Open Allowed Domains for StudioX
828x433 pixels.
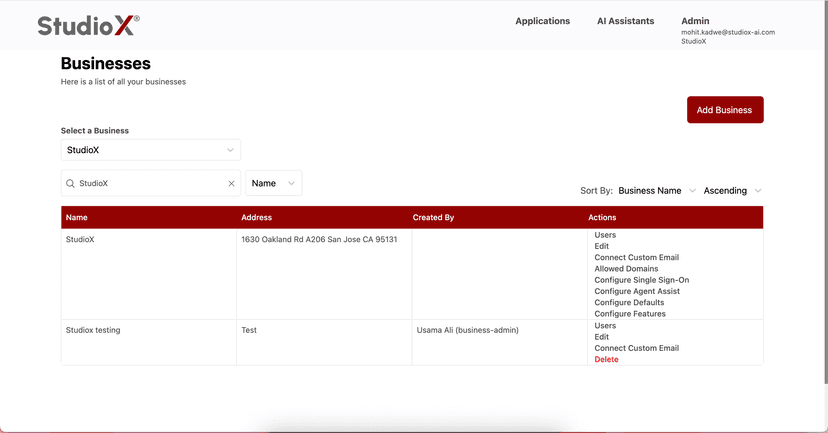point(626,269)
